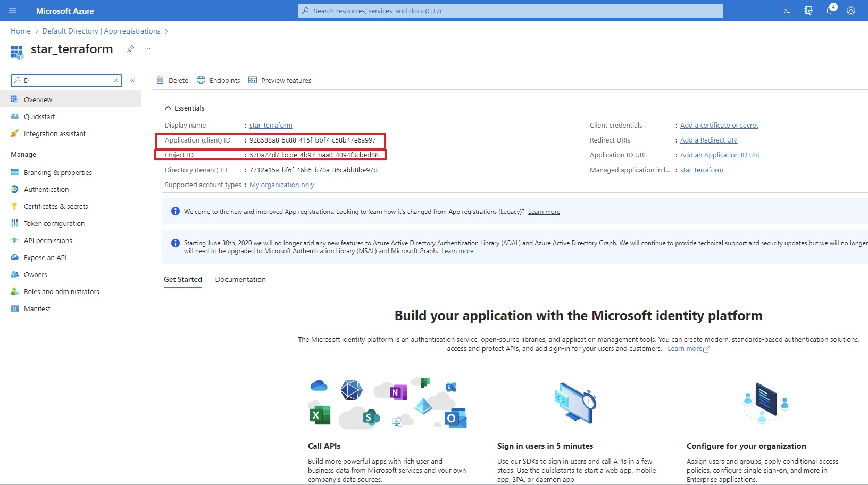
Task: Collapse the left navigation menu
Action: [132, 80]
